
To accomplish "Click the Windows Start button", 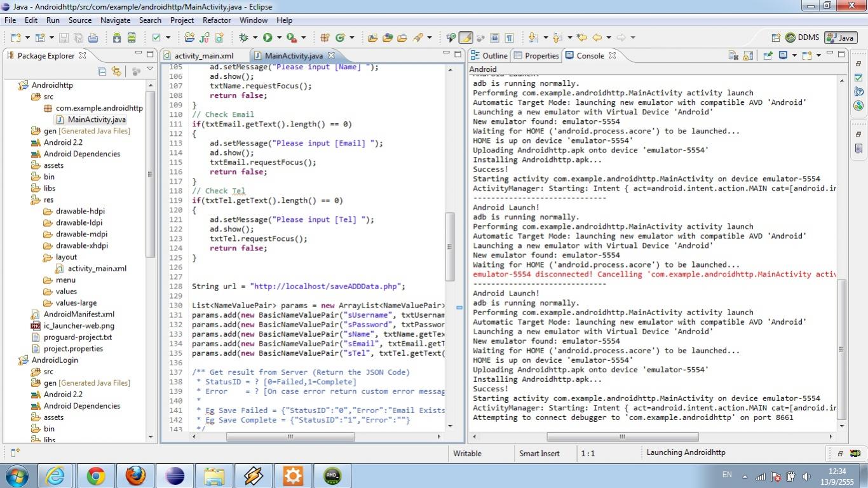I will coord(17,476).
